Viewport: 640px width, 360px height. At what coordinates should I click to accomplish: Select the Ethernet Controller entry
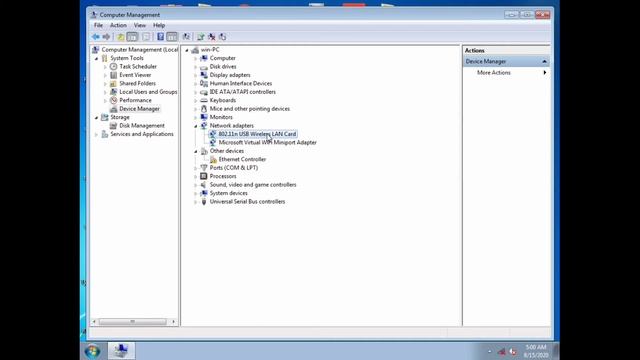pyautogui.click(x=242, y=160)
